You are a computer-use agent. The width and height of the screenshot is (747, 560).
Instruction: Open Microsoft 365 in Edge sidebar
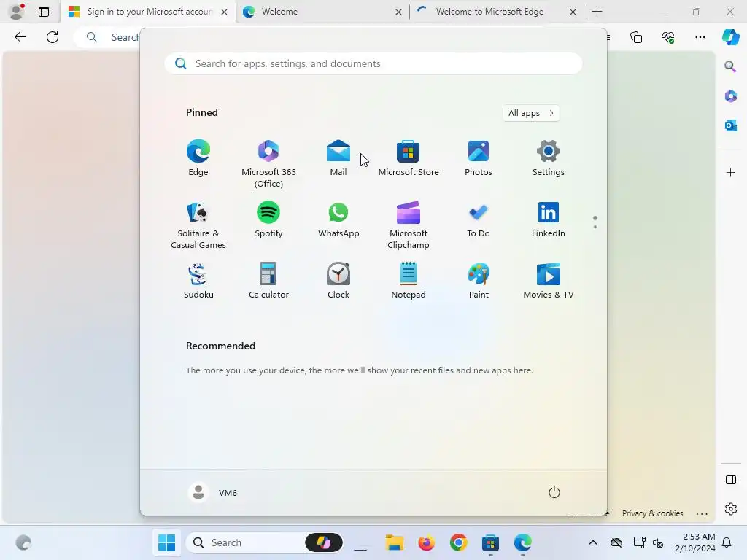pyautogui.click(x=730, y=96)
